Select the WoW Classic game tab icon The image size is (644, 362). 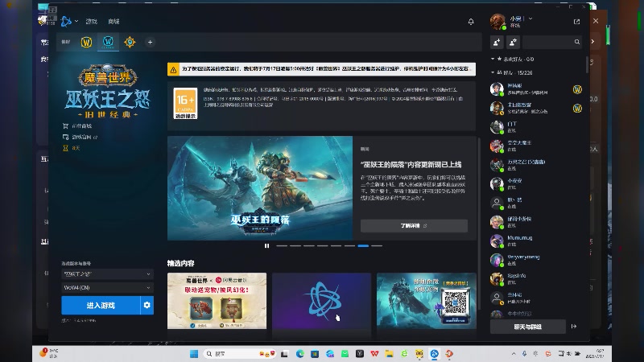pyautogui.click(x=108, y=42)
